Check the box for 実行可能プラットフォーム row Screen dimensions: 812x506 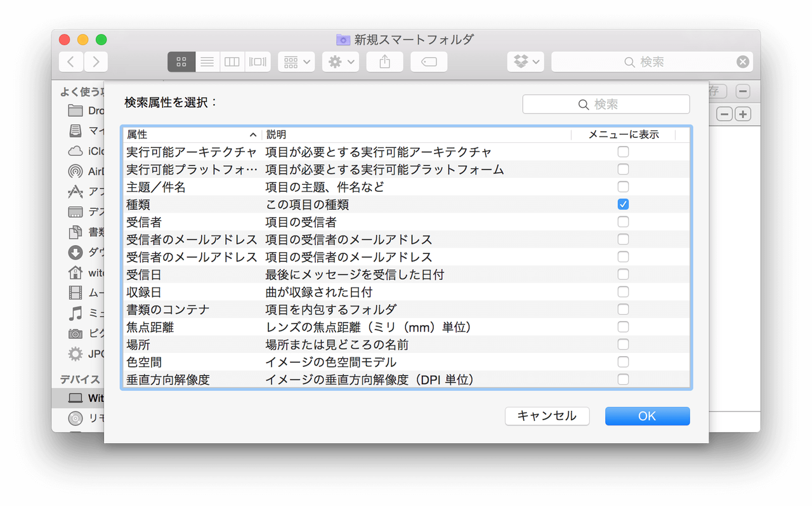click(x=623, y=170)
